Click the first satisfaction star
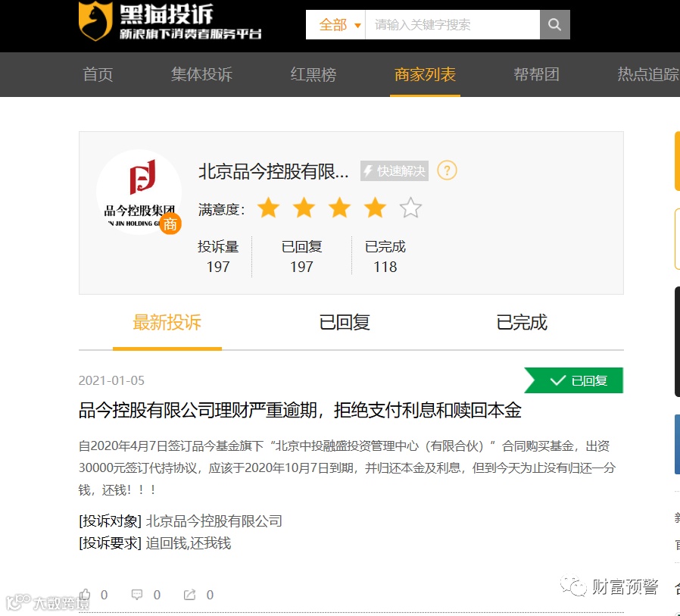The width and height of the screenshot is (680, 616). tap(269, 208)
